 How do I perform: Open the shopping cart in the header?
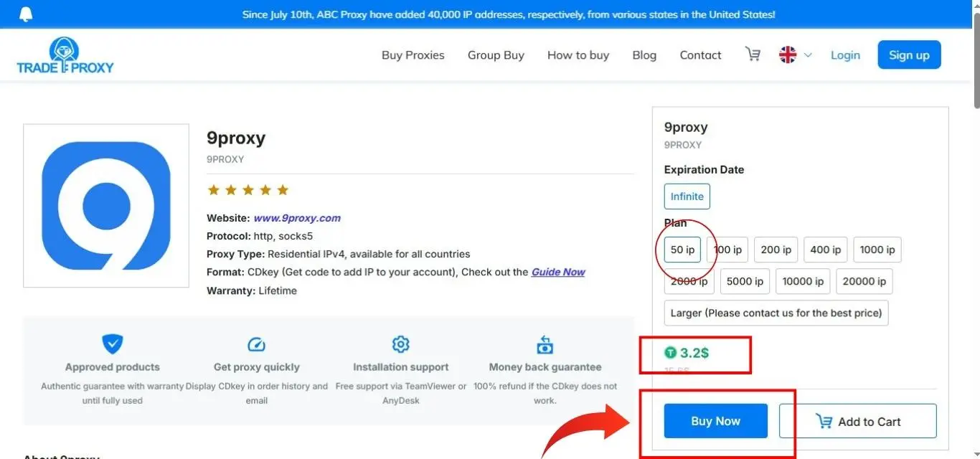point(752,54)
